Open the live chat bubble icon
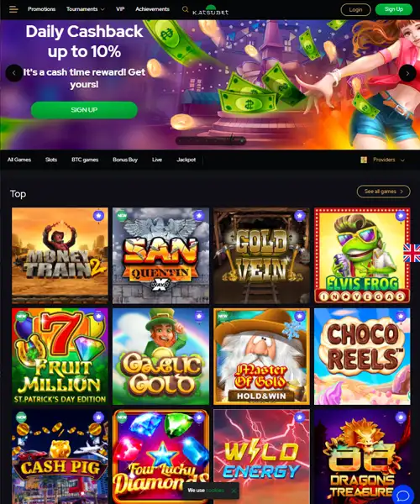The image size is (420, 504). tap(403, 496)
